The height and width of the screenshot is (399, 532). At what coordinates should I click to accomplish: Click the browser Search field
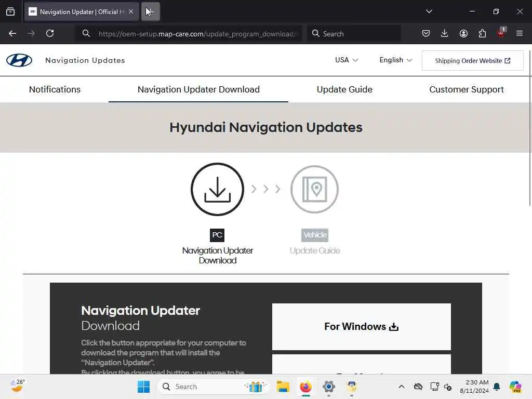[x=354, y=34]
